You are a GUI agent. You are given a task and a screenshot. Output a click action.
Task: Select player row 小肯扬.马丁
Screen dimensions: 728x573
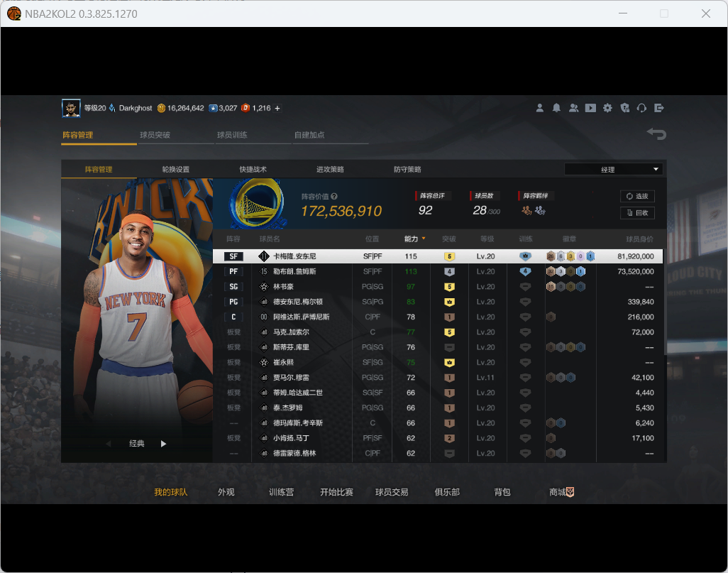coord(438,438)
